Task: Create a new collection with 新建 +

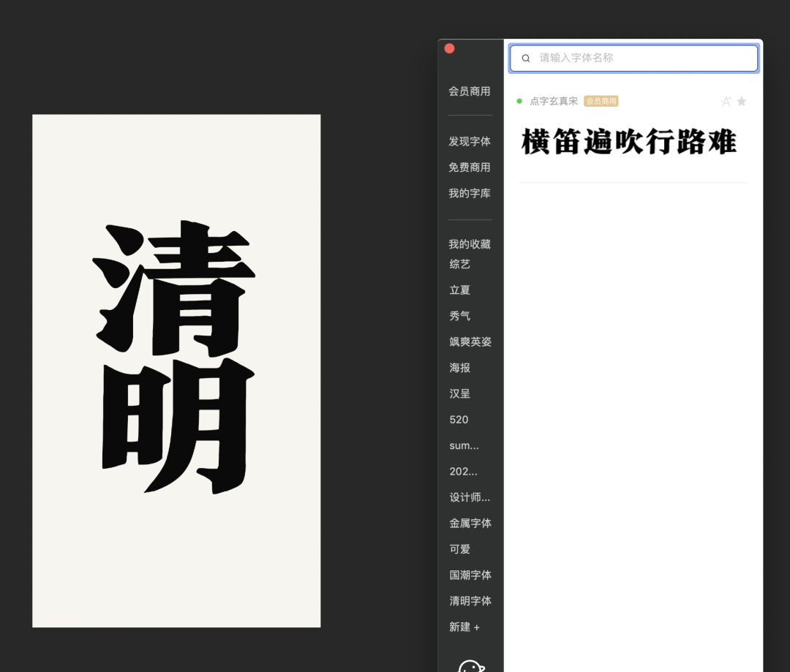Action: pyautogui.click(x=464, y=627)
